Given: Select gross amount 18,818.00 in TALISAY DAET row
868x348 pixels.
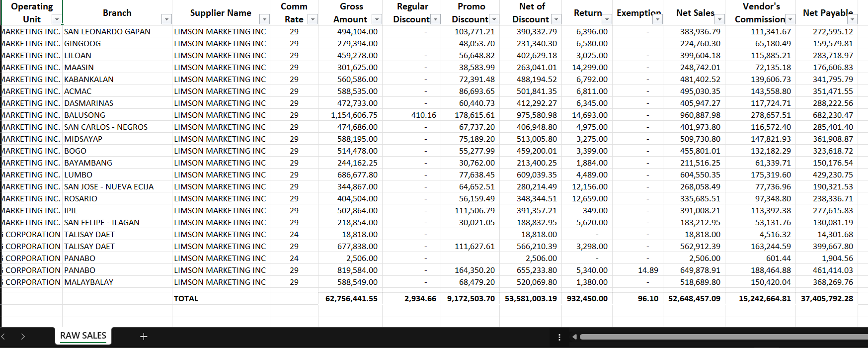Looking at the screenshot, I should coord(350,234).
